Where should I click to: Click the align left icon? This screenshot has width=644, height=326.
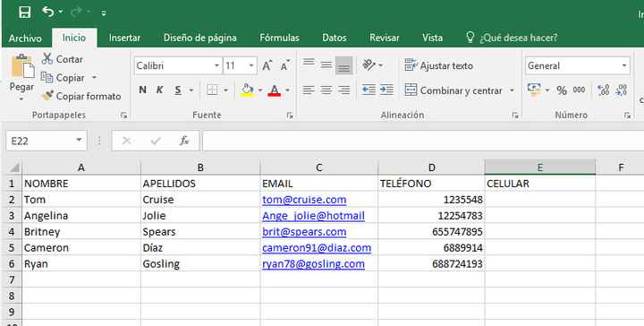[309, 90]
